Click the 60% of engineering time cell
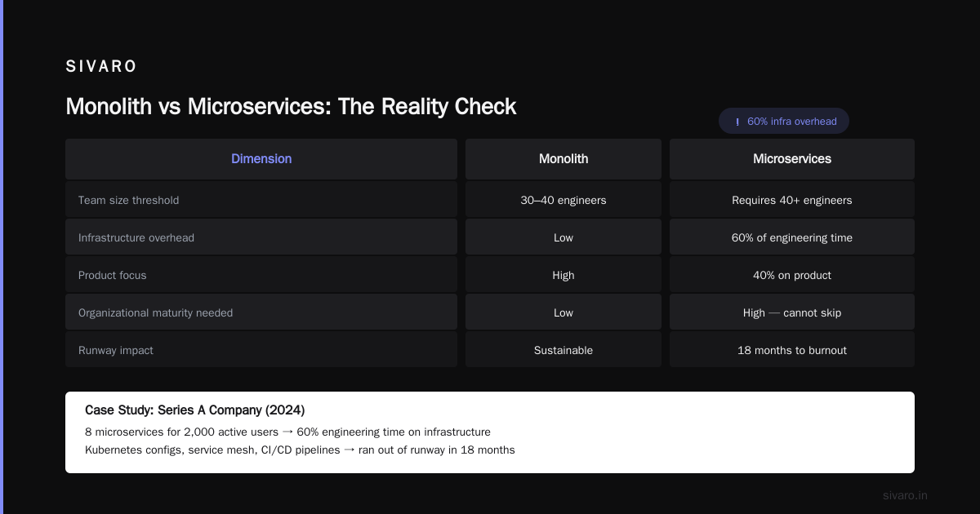 [x=792, y=237]
